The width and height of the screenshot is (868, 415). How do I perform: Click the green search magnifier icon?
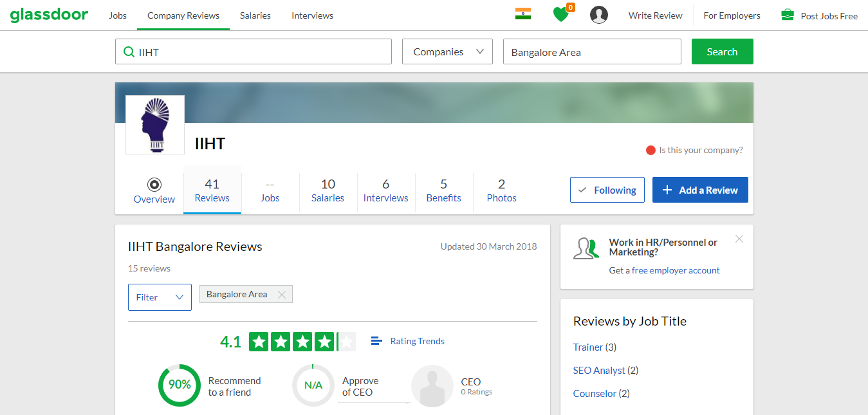129,51
